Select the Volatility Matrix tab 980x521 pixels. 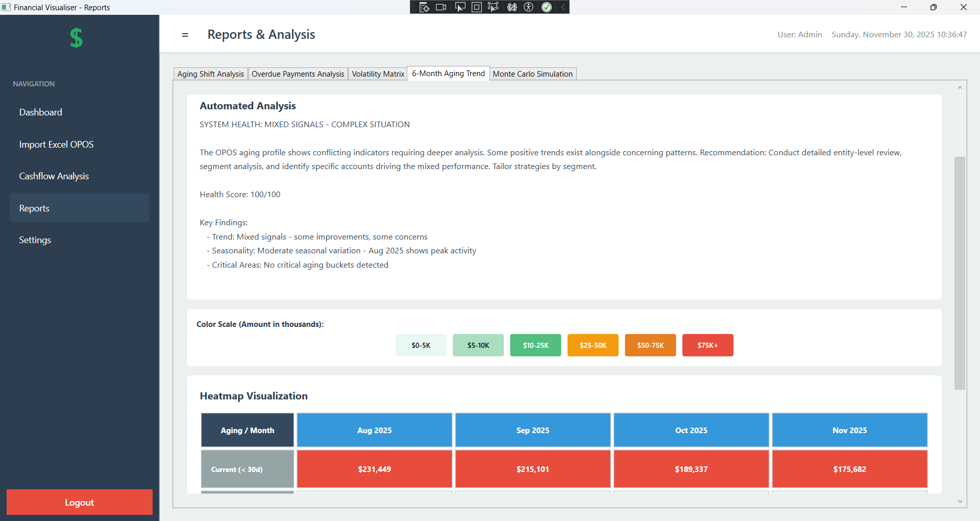tap(378, 74)
